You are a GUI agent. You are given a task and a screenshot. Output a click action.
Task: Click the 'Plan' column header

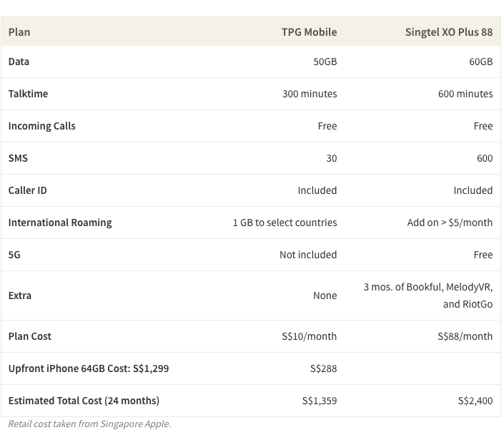[19, 32]
